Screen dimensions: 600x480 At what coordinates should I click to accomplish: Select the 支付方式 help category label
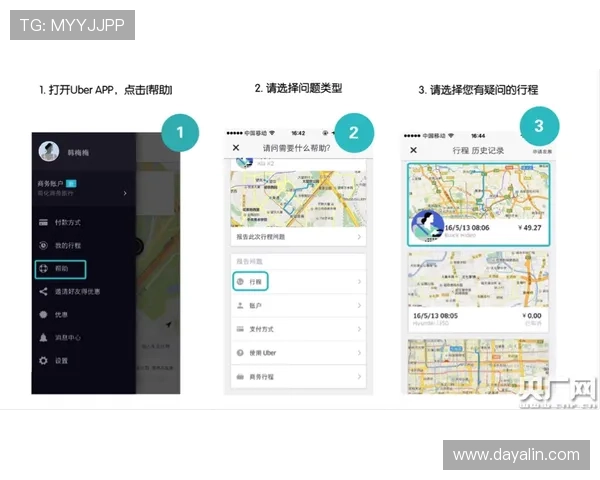coord(261,329)
